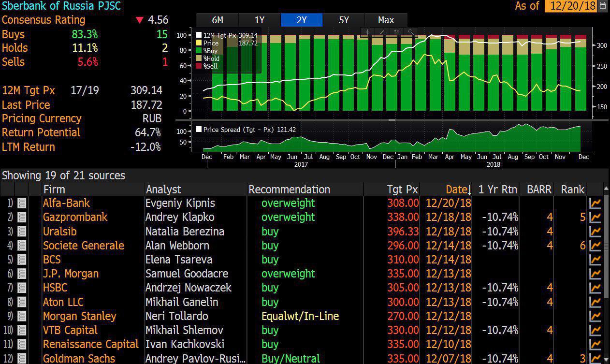
Task: Show the chart icon for Alfa-Bank row
Action: pos(595,204)
